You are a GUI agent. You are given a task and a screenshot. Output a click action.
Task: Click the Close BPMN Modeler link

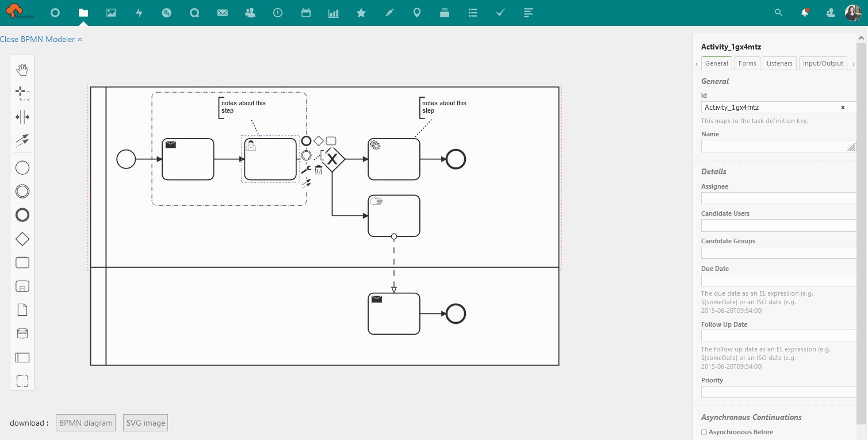[38, 39]
